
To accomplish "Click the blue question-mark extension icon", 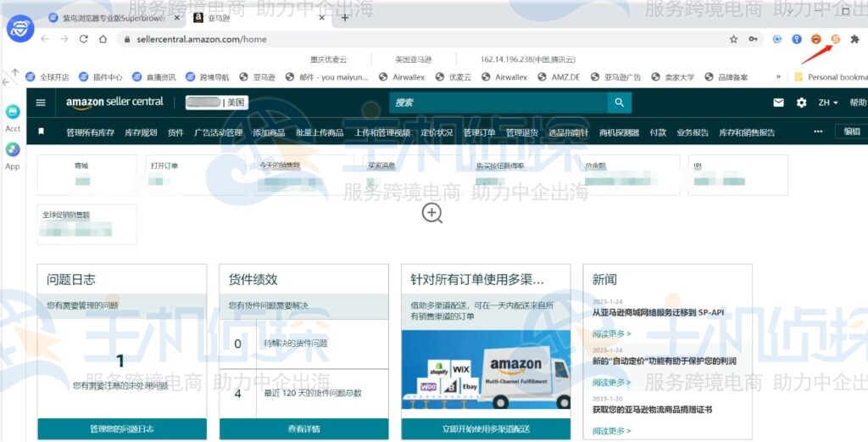I will click(797, 39).
